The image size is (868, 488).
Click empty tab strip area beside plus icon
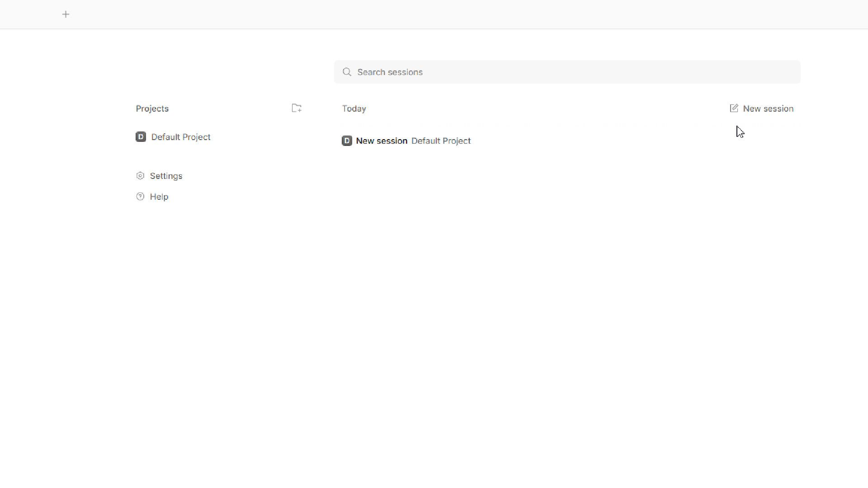click(452, 14)
